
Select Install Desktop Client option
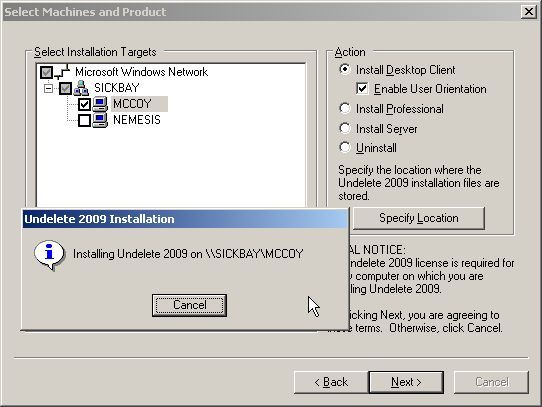(x=345, y=69)
